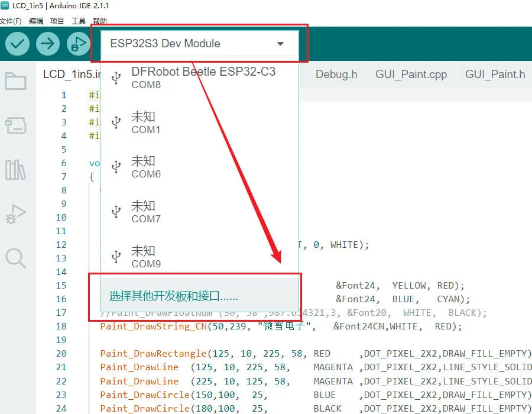Select DFRobot Beetle ESP32-C3 on COM8
Image resolution: width=532 pixels, height=414 pixels.
pos(200,78)
